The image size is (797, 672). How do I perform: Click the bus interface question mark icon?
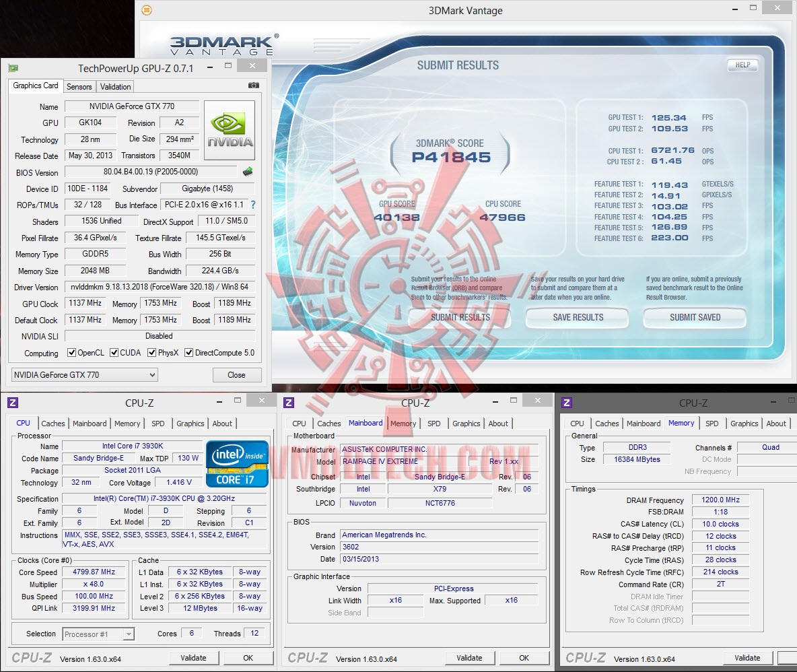coord(253,204)
